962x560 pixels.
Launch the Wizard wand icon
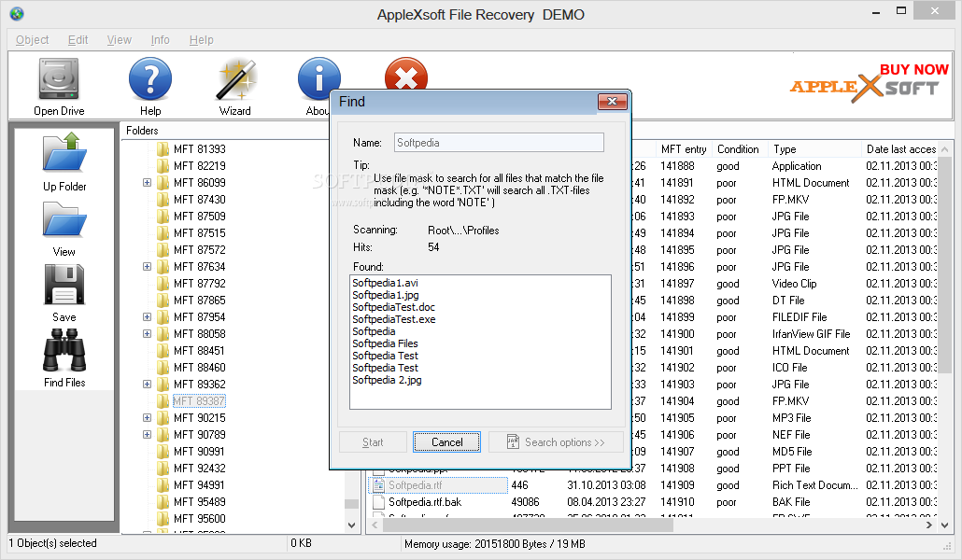pyautogui.click(x=235, y=79)
